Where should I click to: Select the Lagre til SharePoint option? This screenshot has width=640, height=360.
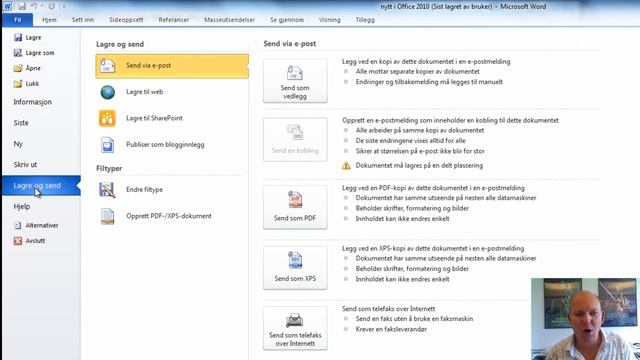coord(154,118)
